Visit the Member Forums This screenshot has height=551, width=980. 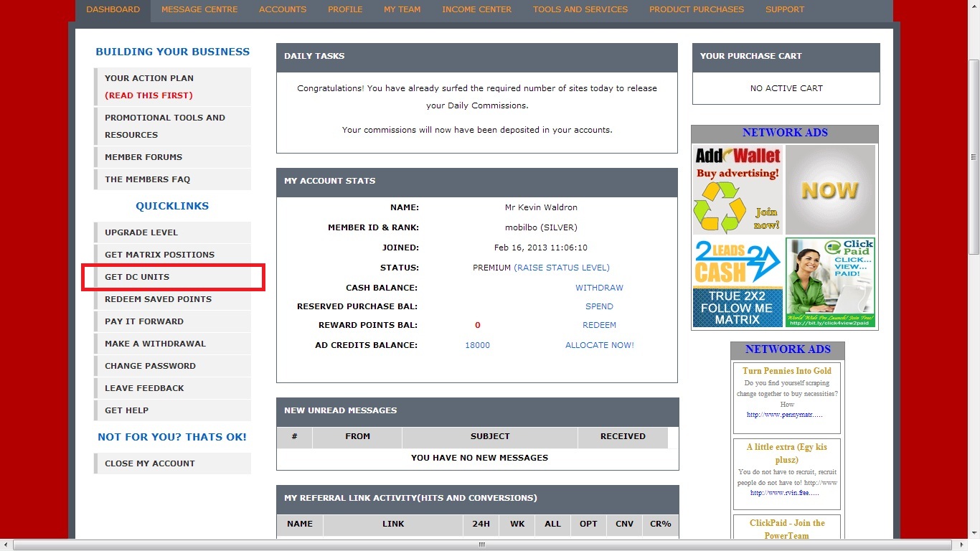click(172, 156)
